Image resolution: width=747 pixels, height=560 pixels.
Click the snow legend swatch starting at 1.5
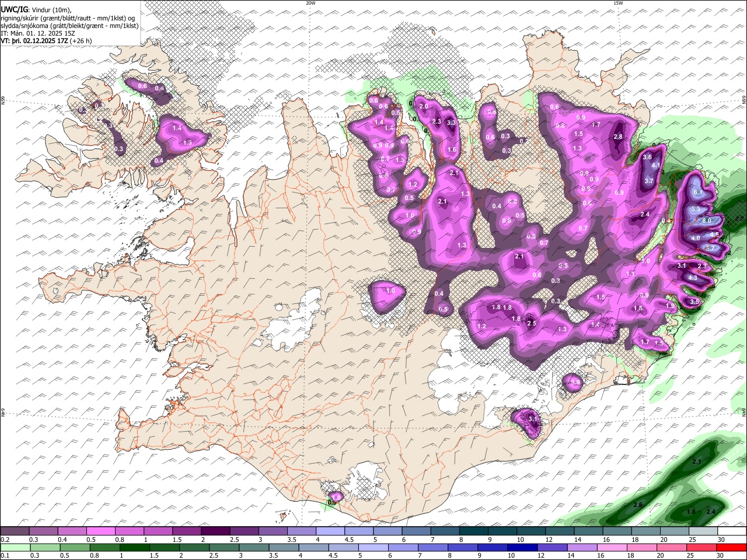(187, 531)
